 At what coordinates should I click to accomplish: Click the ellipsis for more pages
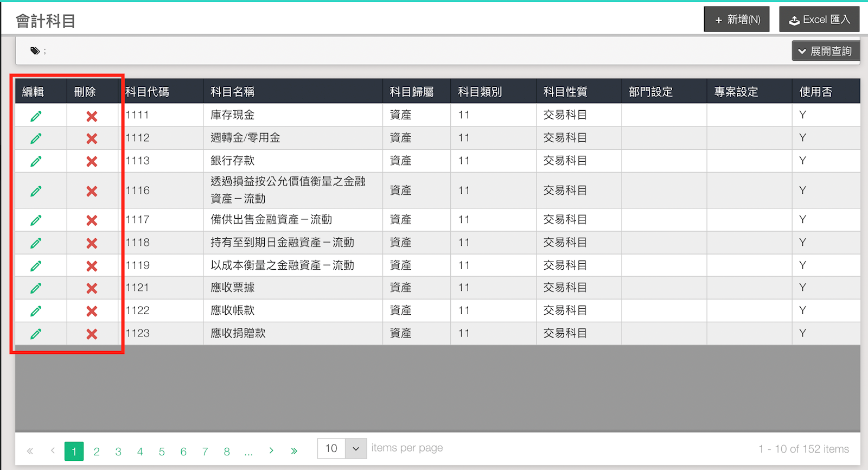(x=248, y=452)
